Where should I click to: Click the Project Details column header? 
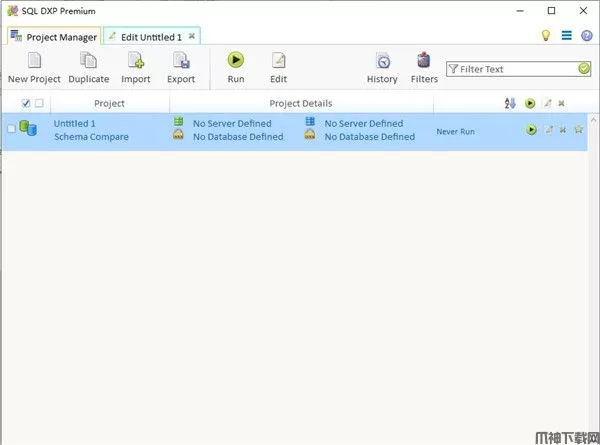point(301,103)
